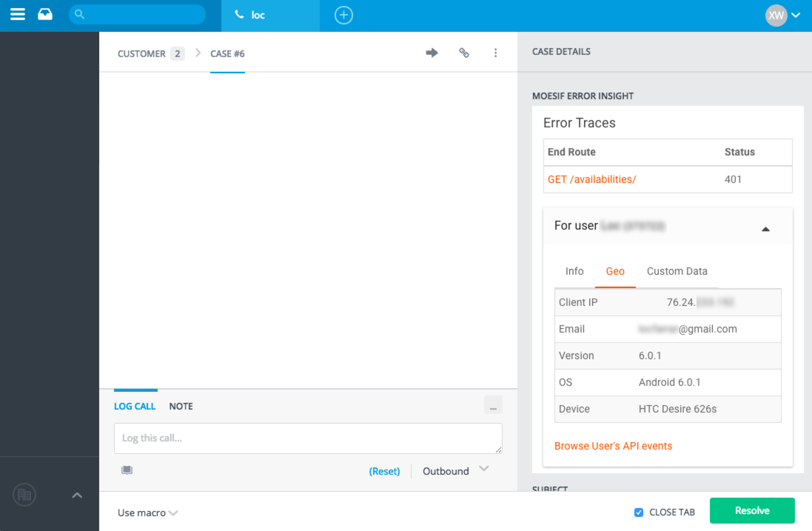Switch to the Info tab
Image resolution: width=812 pixels, height=531 pixels.
point(574,271)
